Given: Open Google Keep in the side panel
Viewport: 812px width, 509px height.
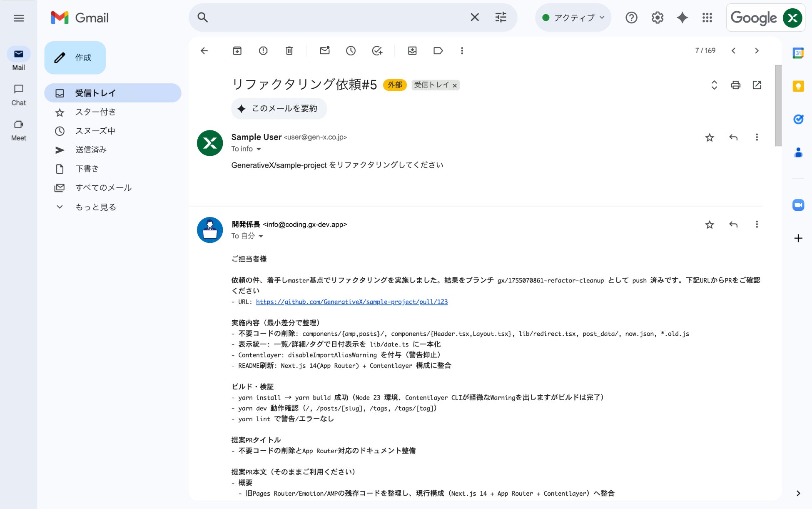Looking at the screenshot, I should coord(798,86).
